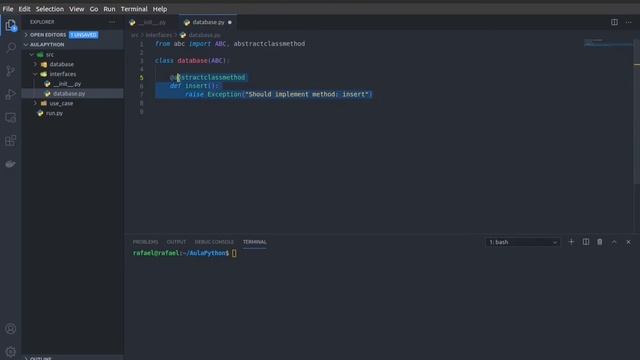Open editor more actions ellipsis

point(629,22)
